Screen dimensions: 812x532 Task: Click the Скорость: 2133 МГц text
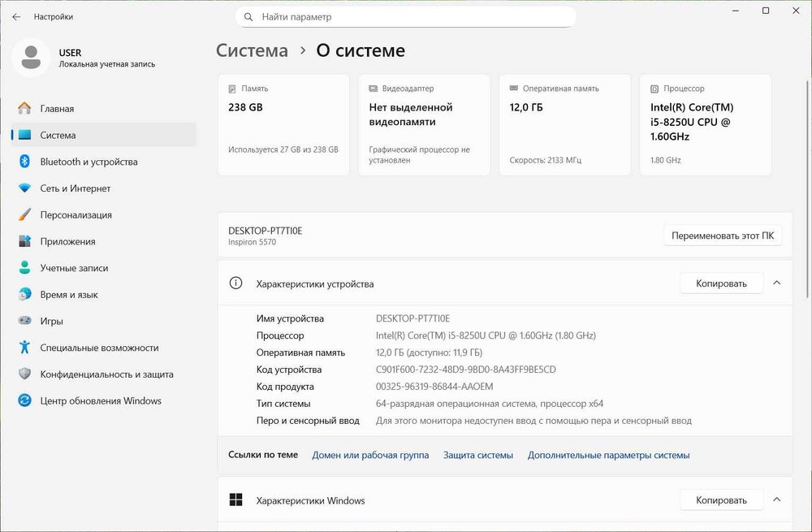pyautogui.click(x=546, y=160)
